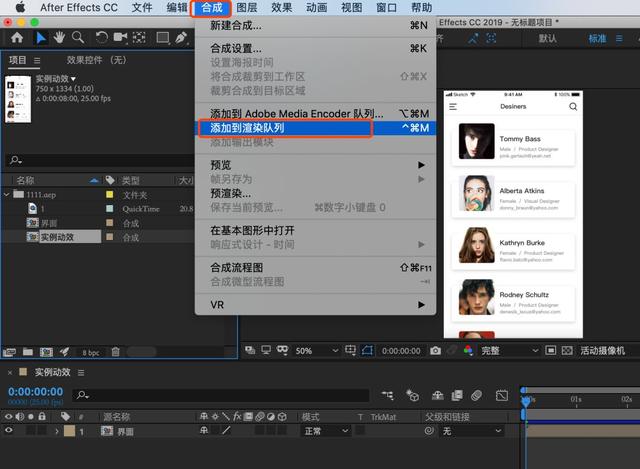Take a snapshot with the camera icon
Viewport: 640px width, 469px height.
435,351
